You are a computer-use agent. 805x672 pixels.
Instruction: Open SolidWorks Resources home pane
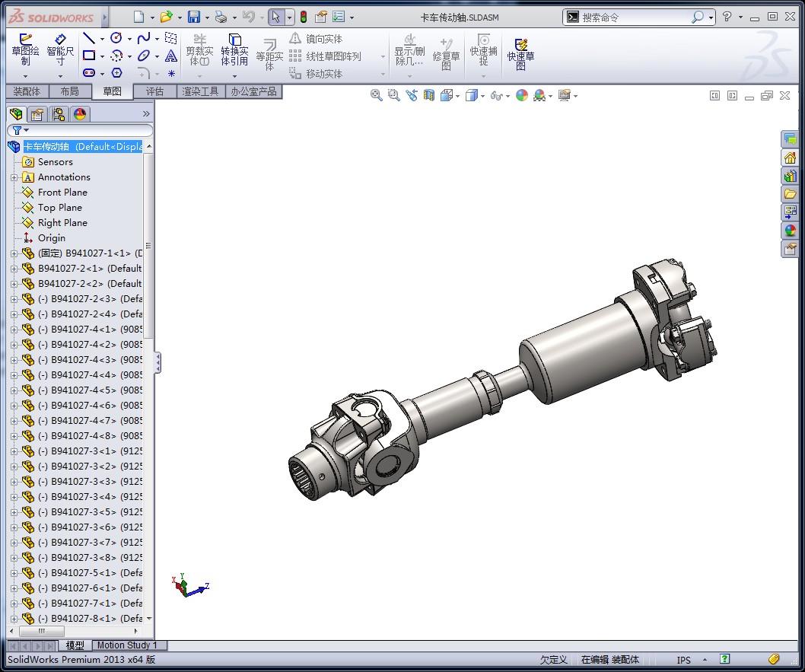click(x=790, y=158)
